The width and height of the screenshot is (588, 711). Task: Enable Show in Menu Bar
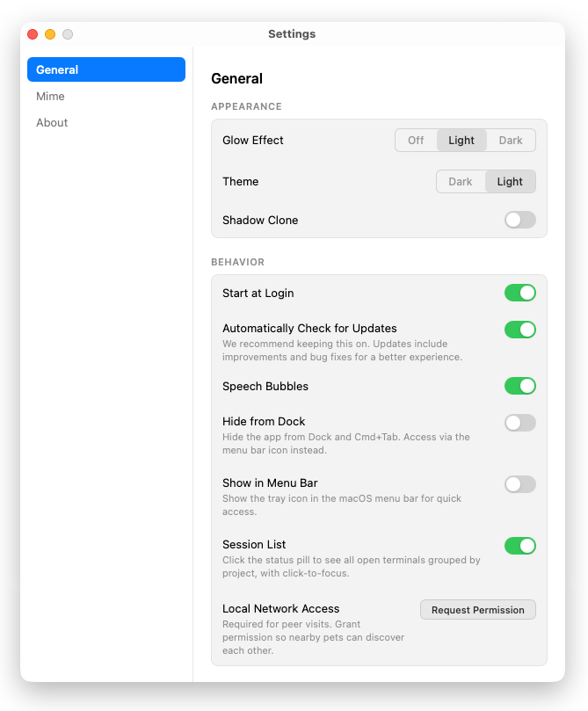[519, 484]
